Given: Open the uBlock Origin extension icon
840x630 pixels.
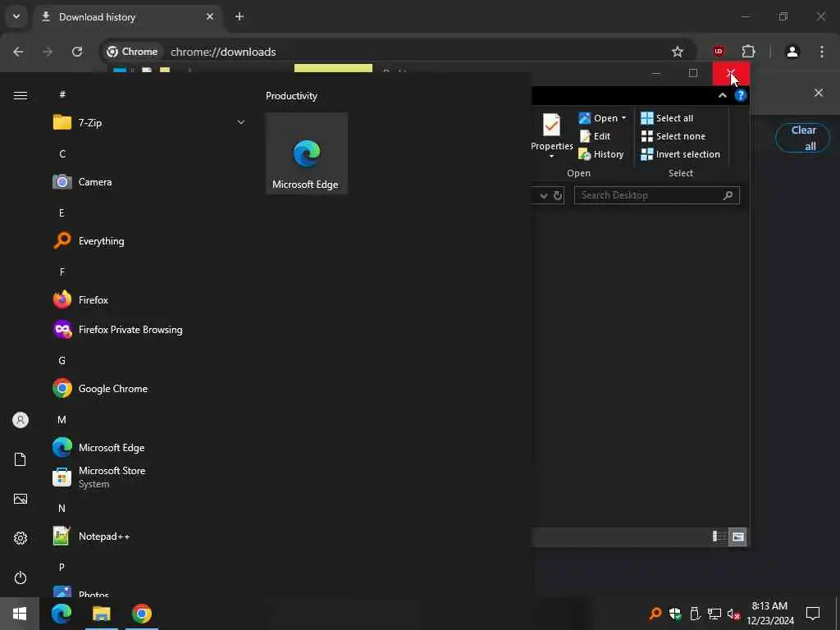Looking at the screenshot, I should coord(719,52).
